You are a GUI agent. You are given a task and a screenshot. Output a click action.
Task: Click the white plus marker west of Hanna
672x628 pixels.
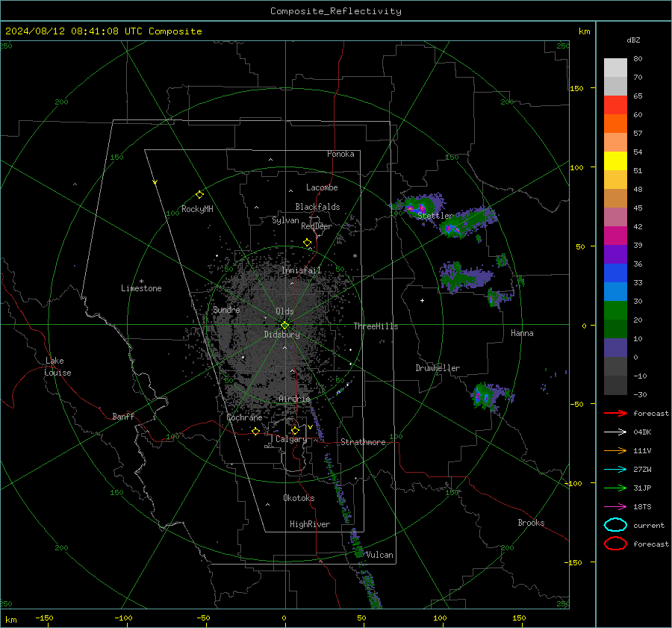(422, 300)
